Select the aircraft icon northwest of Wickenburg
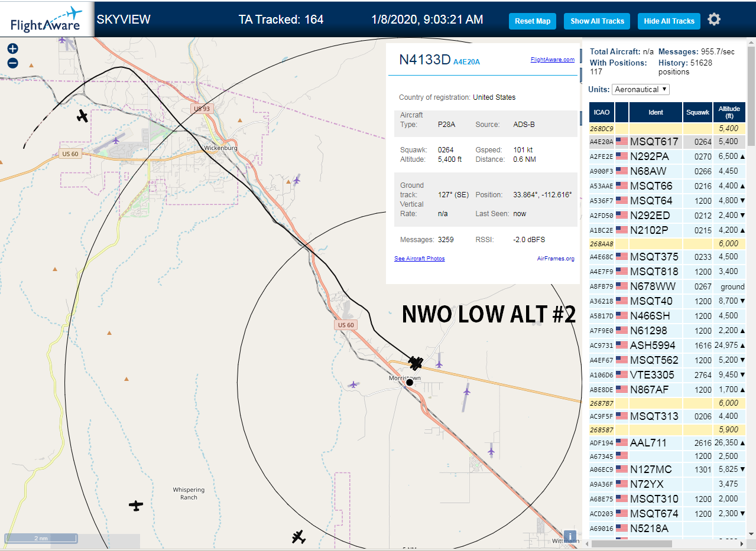Screen dimensions: 756x551 coord(83,116)
